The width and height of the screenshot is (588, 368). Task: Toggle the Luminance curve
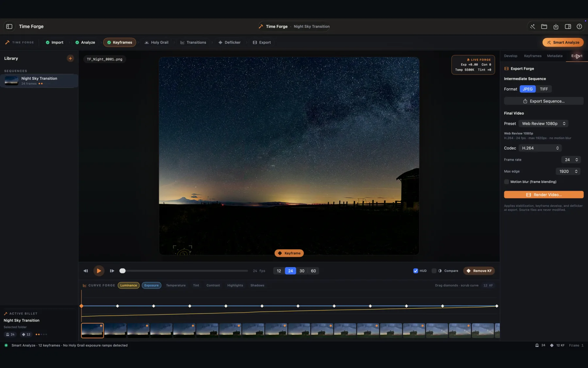129,286
